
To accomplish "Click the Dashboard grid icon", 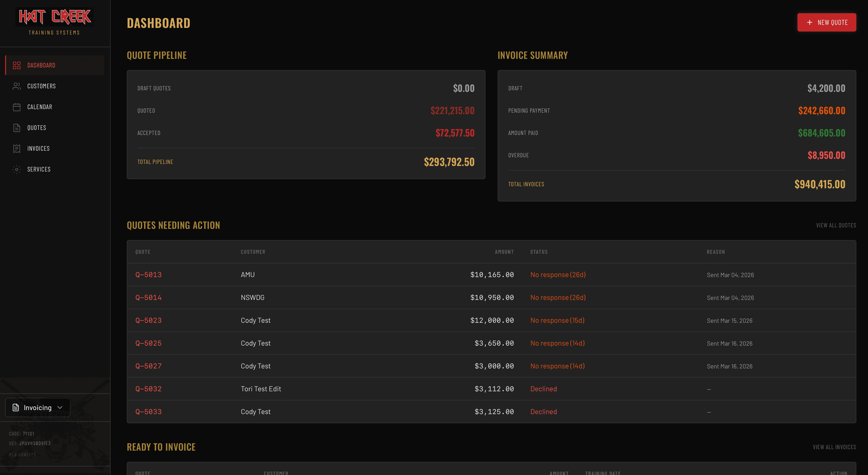I will (16, 65).
